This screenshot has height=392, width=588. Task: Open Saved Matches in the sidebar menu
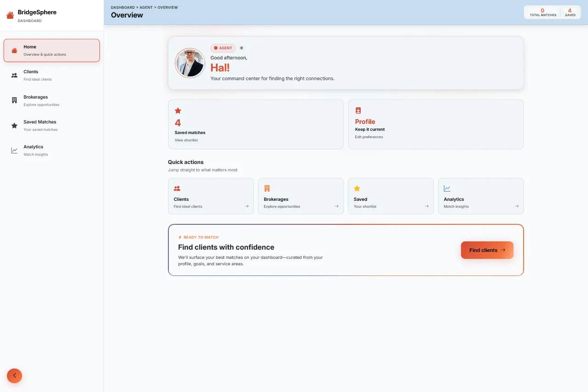[52, 125]
